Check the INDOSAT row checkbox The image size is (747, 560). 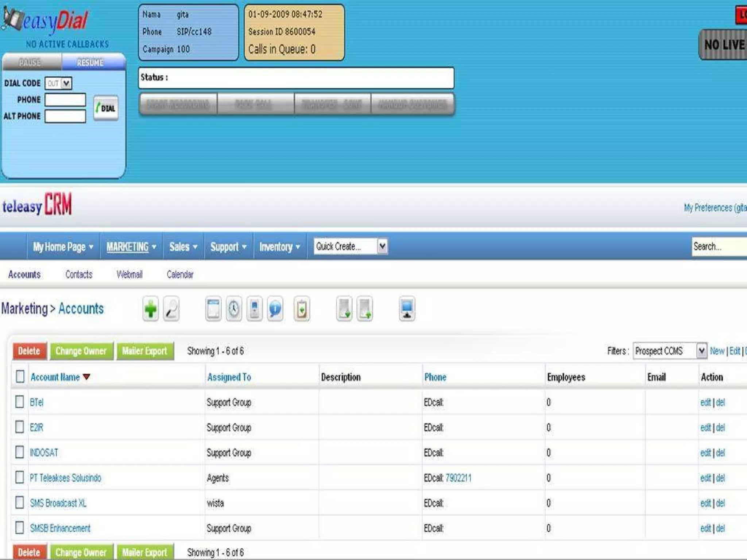(20, 452)
